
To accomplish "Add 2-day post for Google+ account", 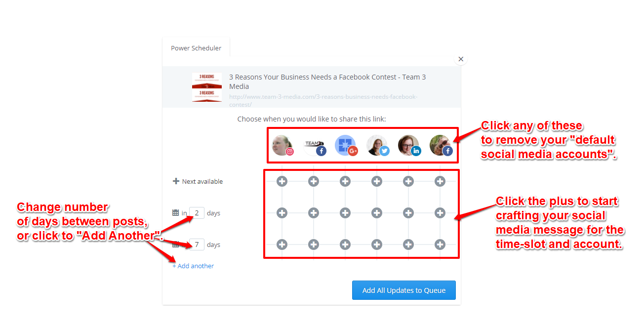I will [x=345, y=213].
